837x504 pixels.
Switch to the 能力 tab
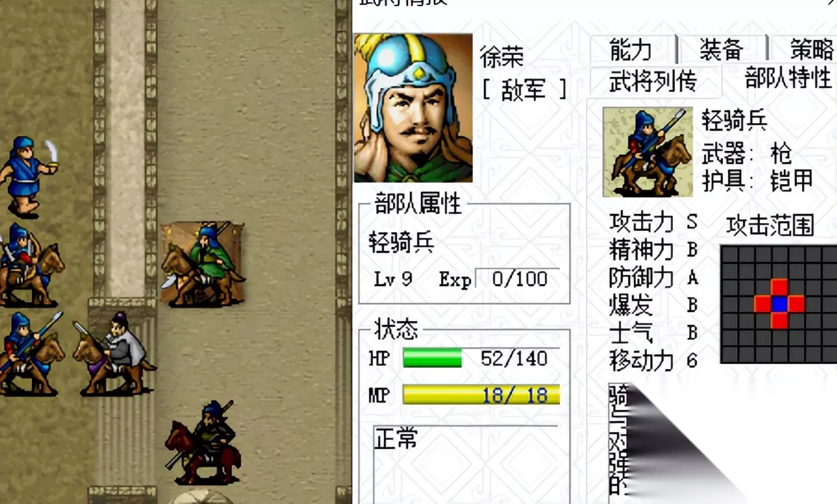click(631, 50)
